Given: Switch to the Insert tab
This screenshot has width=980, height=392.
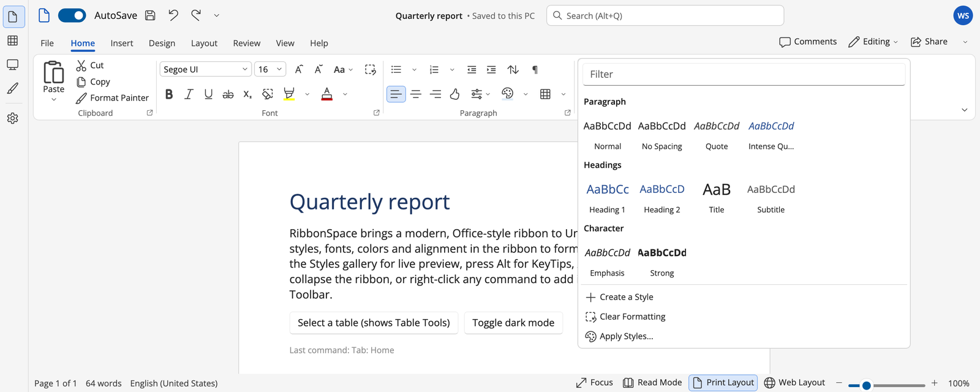Looking at the screenshot, I should pyautogui.click(x=122, y=43).
